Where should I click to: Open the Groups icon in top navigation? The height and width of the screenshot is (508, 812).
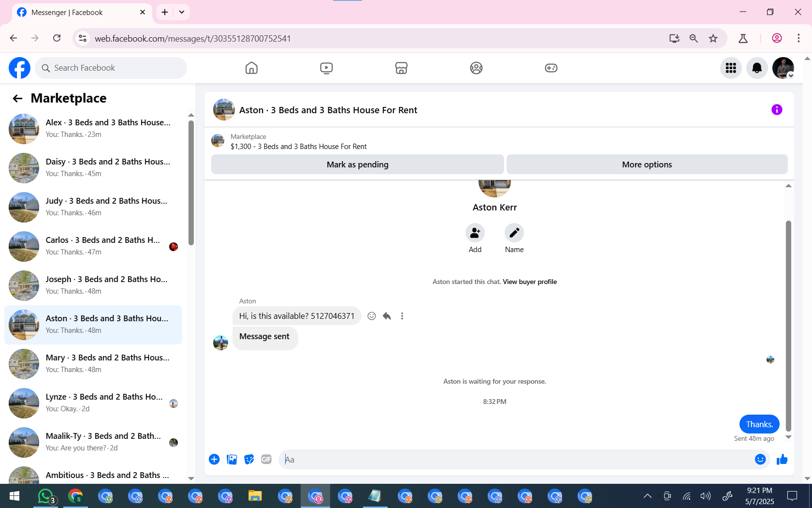point(476,68)
